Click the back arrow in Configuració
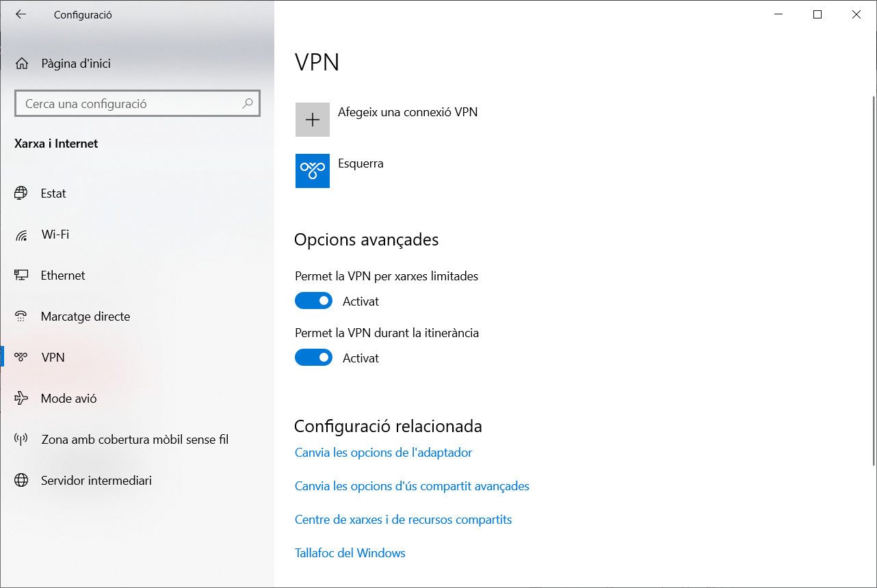877x588 pixels. point(21,14)
